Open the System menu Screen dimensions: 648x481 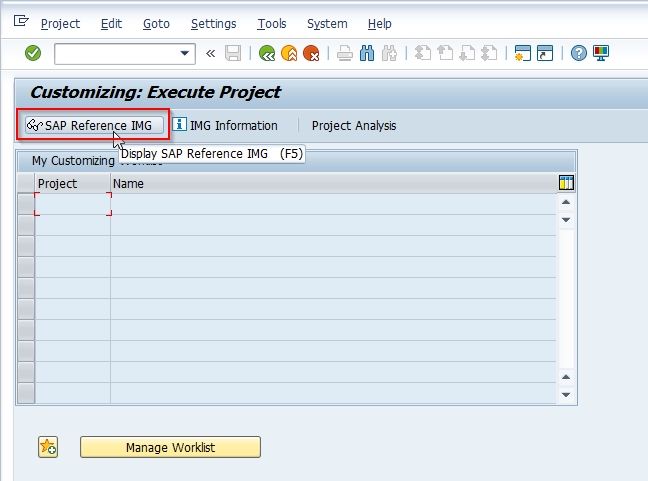(327, 24)
